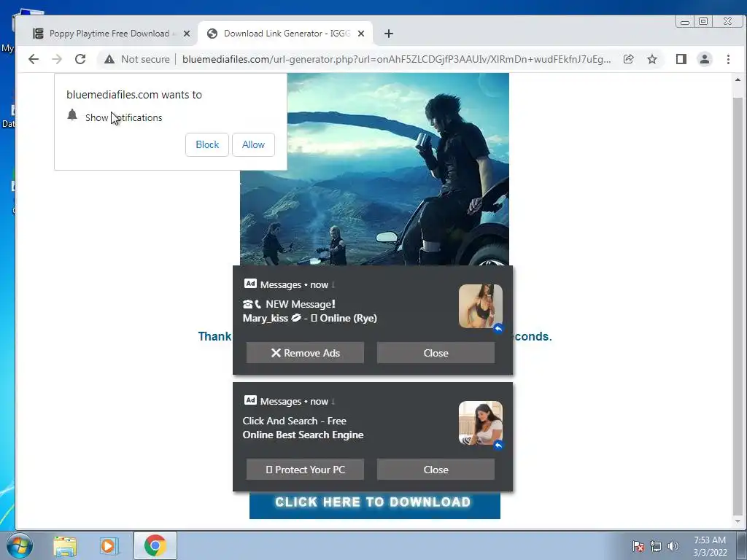Click the Ad badge on Click And Search notification
The height and width of the screenshot is (560, 747).
pos(251,400)
